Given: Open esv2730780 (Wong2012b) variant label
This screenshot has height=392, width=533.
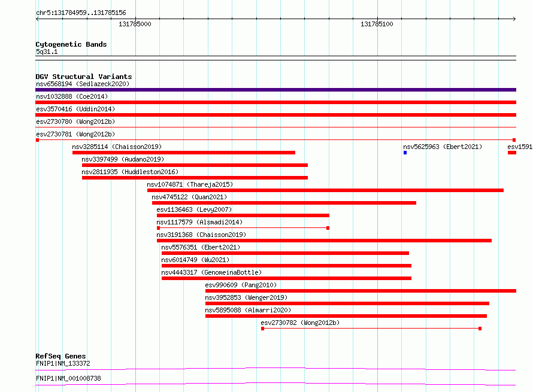Looking at the screenshot, I should tap(75, 121).
